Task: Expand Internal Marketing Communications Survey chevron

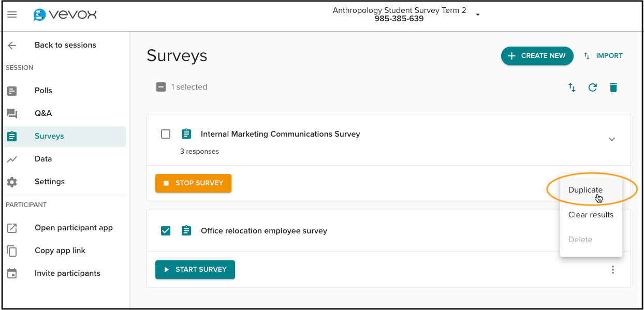Action: coord(612,139)
